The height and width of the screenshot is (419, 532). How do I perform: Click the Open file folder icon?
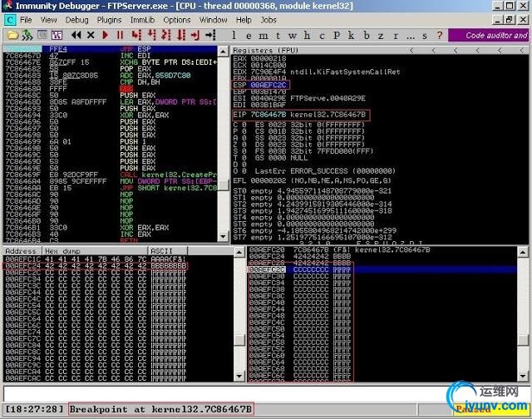[x=12, y=35]
